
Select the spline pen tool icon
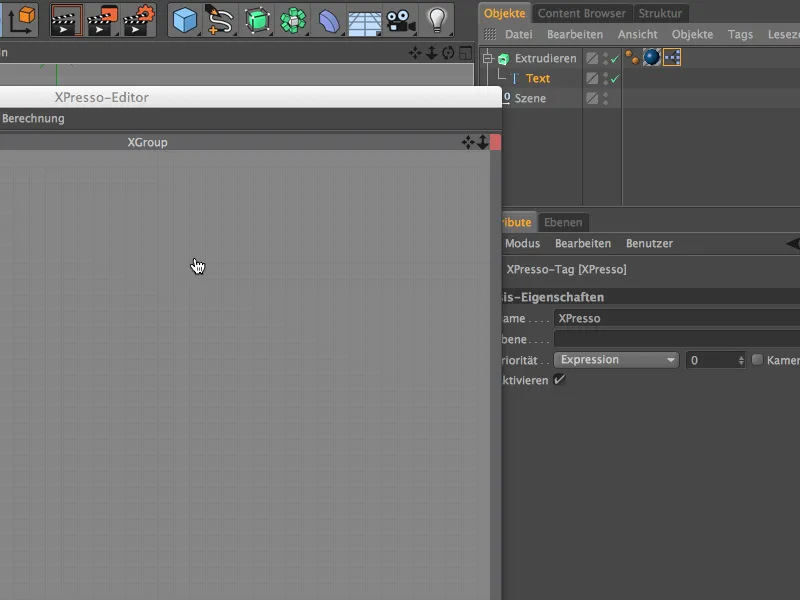220,20
